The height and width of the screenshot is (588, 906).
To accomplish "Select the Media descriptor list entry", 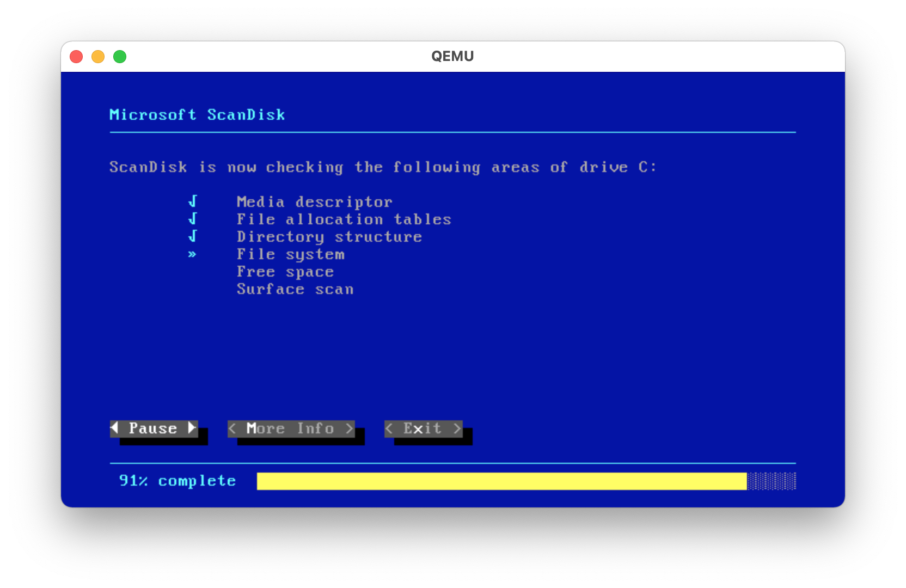I will (x=314, y=202).
